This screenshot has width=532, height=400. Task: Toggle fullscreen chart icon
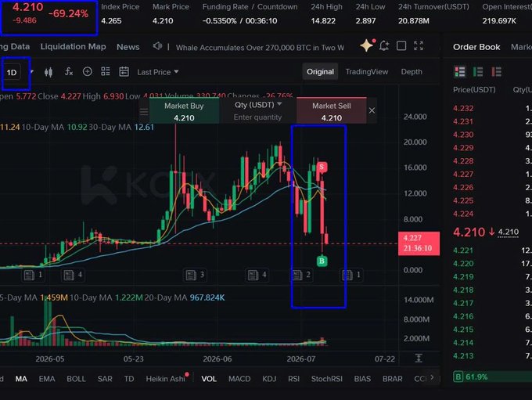(419, 45)
